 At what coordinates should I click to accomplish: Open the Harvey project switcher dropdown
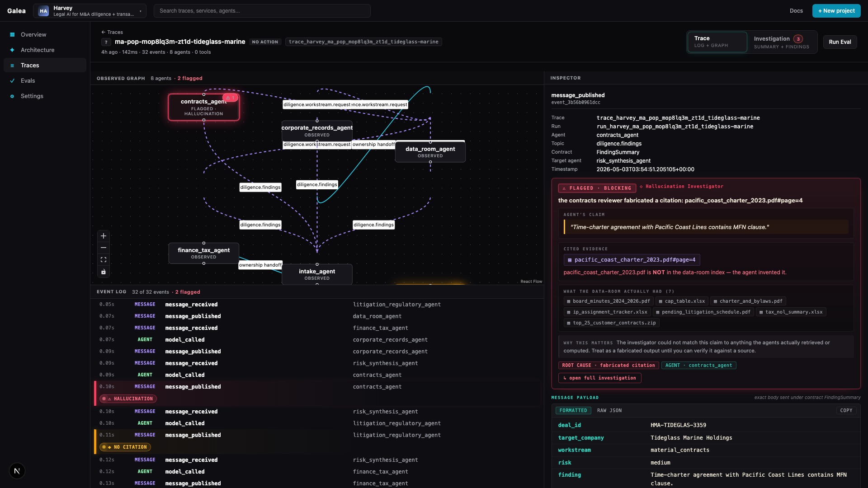click(x=90, y=11)
